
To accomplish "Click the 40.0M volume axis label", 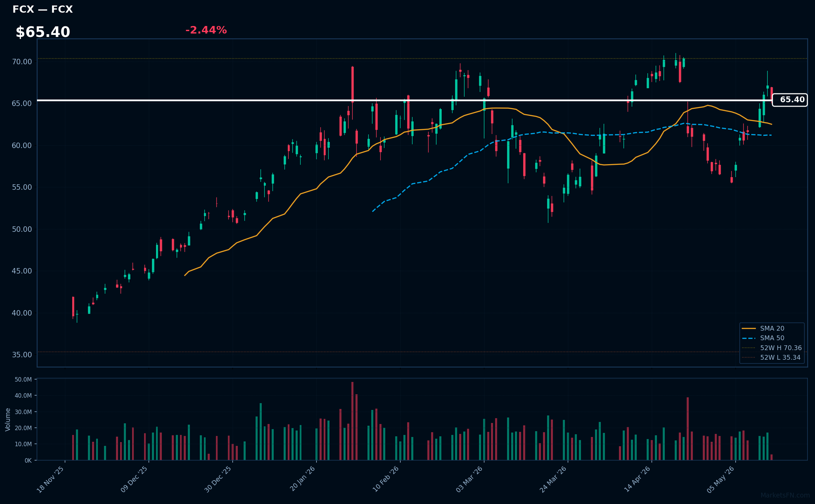I will [23, 396].
